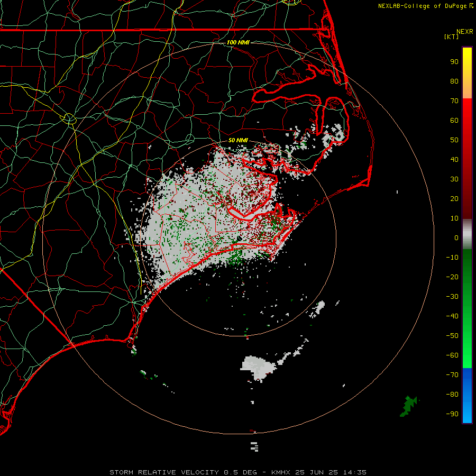Select the 60 value on velocity scale
The image size is (476, 476).
coord(454,120)
